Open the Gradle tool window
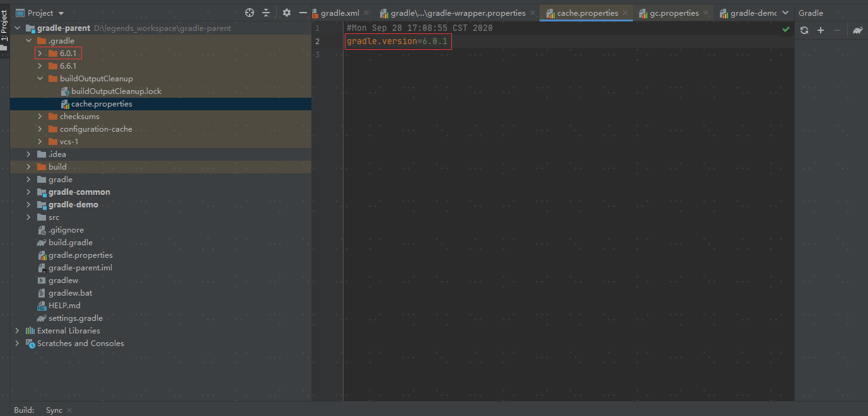This screenshot has height=416, width=868. 811,12
